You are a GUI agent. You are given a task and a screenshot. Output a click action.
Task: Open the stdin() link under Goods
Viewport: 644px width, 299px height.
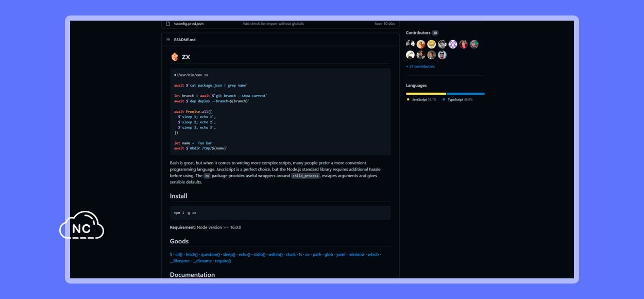pos(259,254)
